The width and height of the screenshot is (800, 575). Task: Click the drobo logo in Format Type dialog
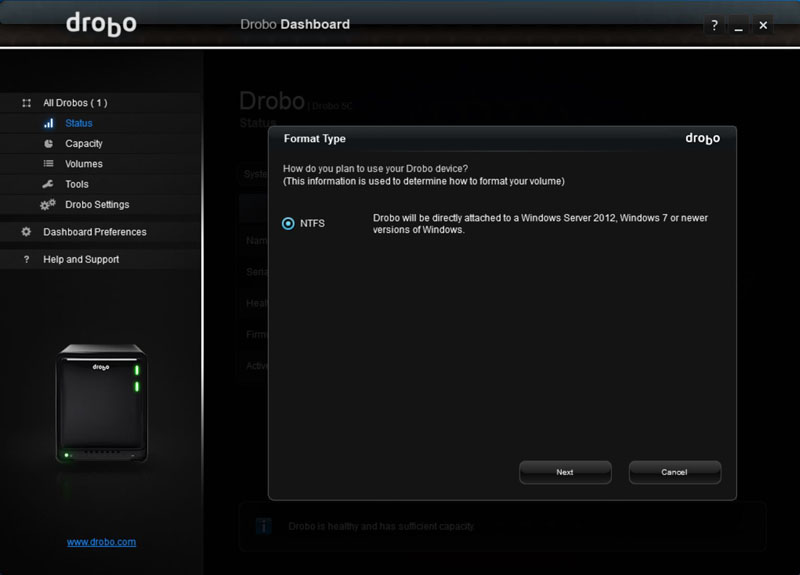coord(703,138)
